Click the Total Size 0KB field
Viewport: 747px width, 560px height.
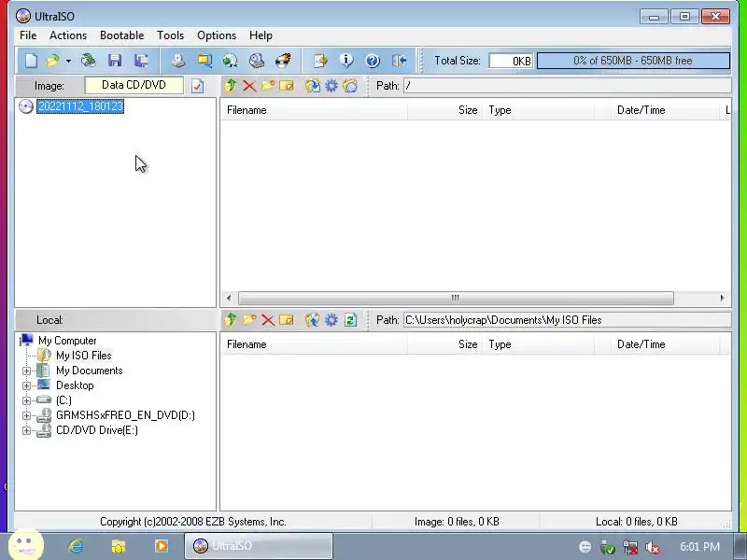coord(511,61)
